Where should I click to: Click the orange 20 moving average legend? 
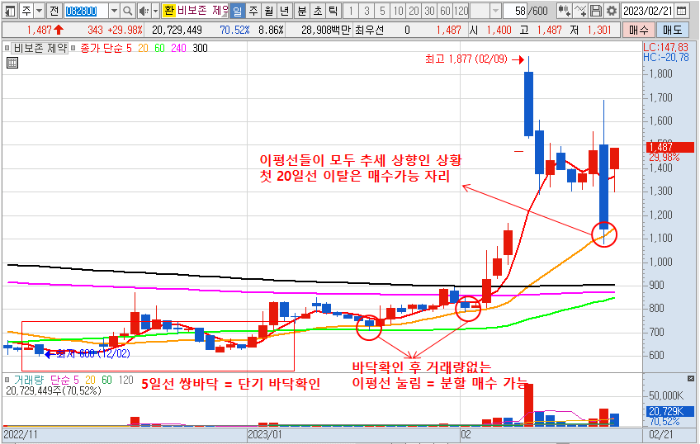(143, 48)
